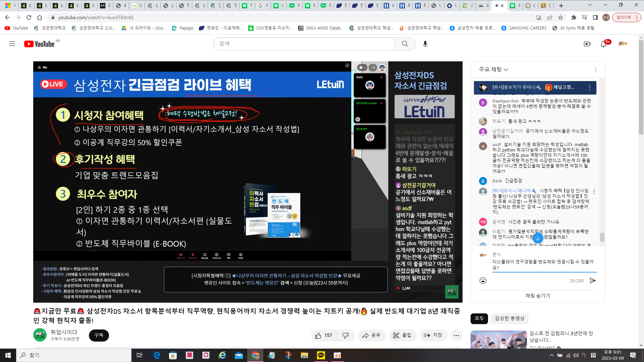Open the notifications bell
644x362 pixels.
click(603, 44)
